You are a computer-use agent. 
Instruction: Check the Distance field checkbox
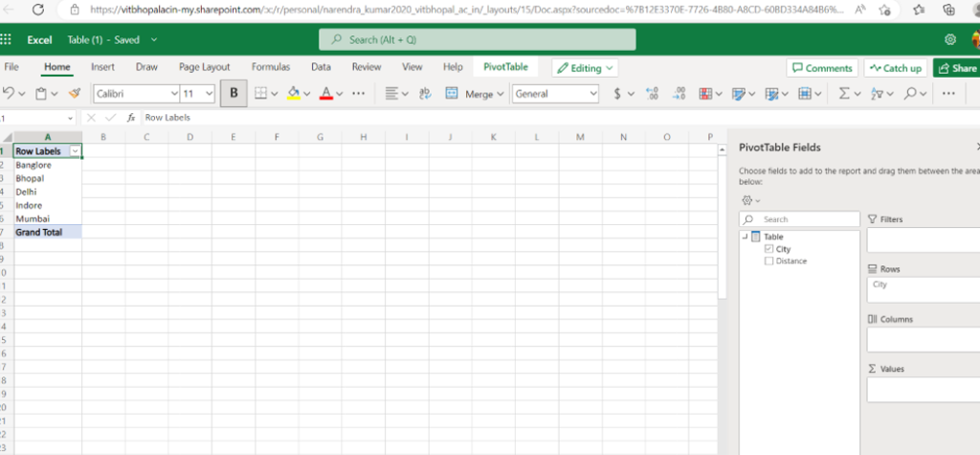[768, 261]
